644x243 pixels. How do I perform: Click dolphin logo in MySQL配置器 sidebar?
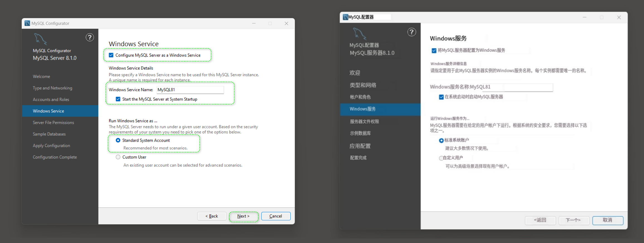[x=359, y=34]
